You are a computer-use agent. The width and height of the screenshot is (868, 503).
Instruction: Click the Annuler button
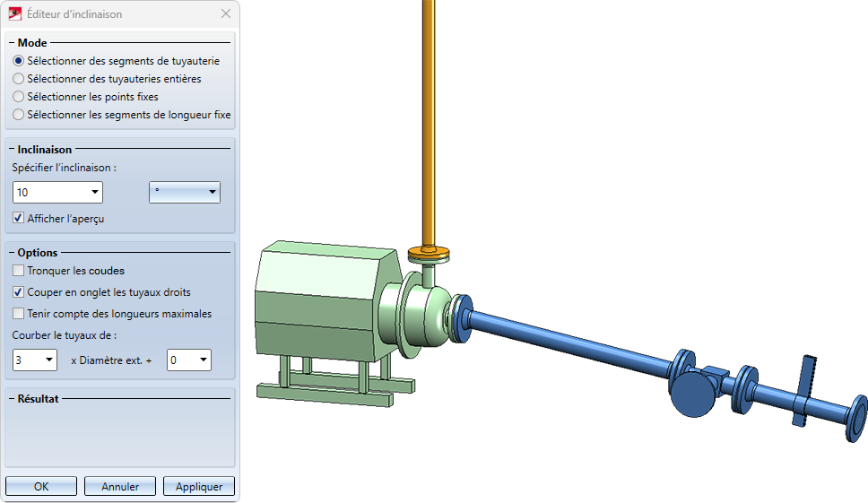click(x=120, y=487)
